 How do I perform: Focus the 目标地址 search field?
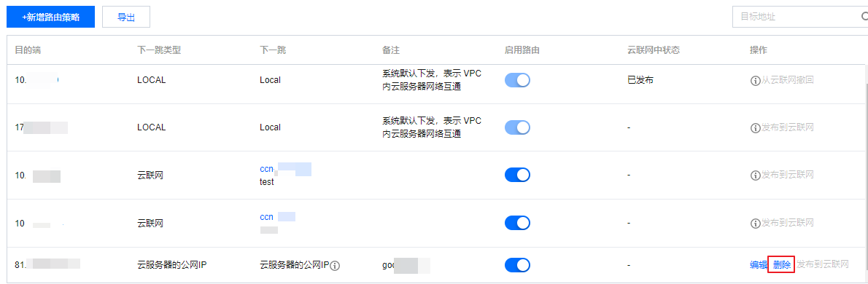pyautogui.click(x=797, y=17)
